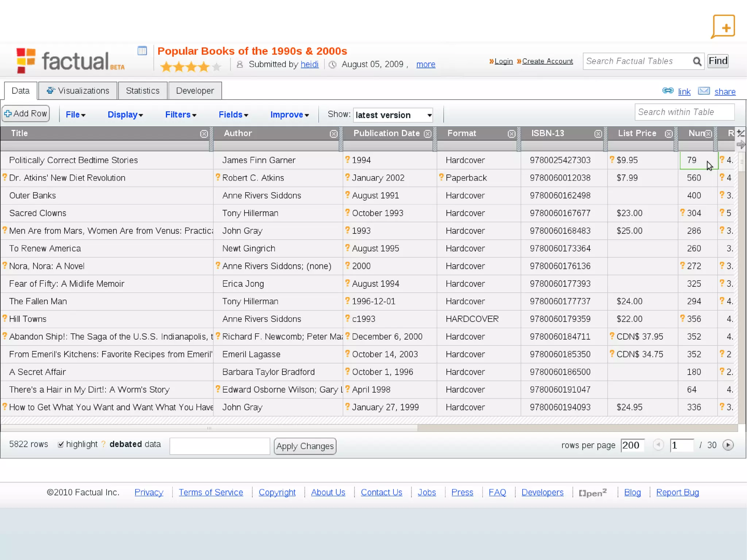The width and height of the screenshot is (747, 560).
Task: Toggle highlight debated data checkbox
Action: [x=61, y=444]
